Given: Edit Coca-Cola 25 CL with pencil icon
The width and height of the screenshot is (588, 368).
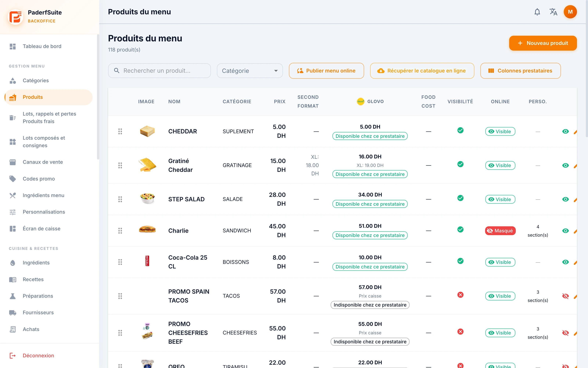Looking at the screenshot, I should tap(575, 263).
